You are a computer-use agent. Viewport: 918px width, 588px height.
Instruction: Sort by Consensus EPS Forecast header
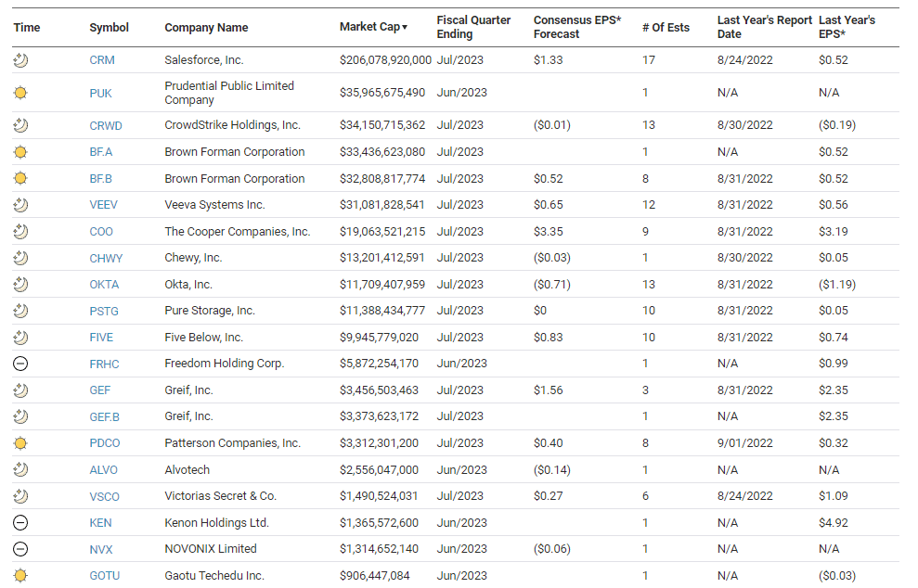(577, 27)
